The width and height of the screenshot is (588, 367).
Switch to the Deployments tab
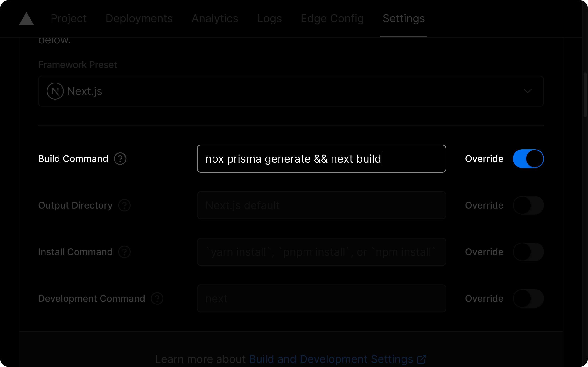[x=139, y=18]
